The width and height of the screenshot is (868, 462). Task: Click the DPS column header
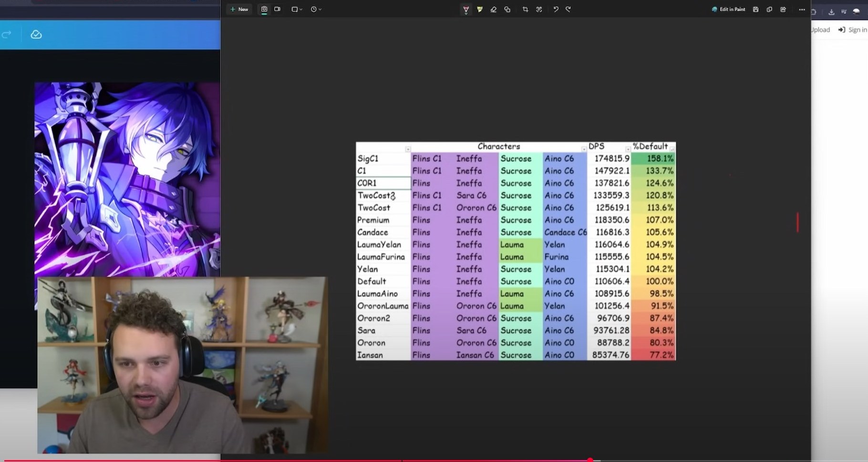click(x=596, y=147)
